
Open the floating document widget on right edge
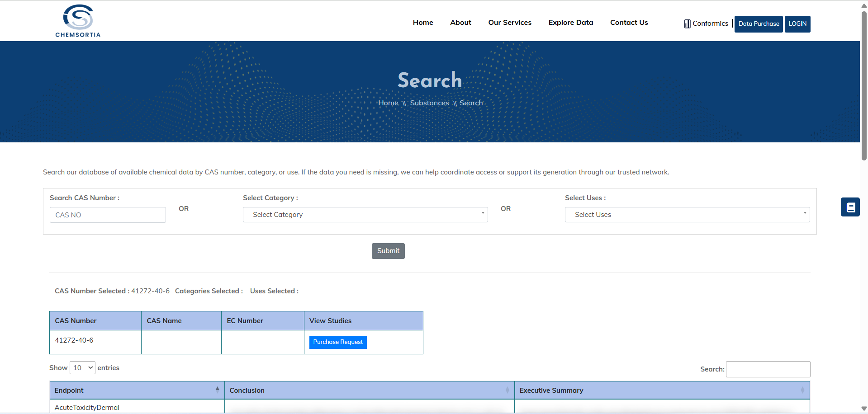(x=850, y=207)
